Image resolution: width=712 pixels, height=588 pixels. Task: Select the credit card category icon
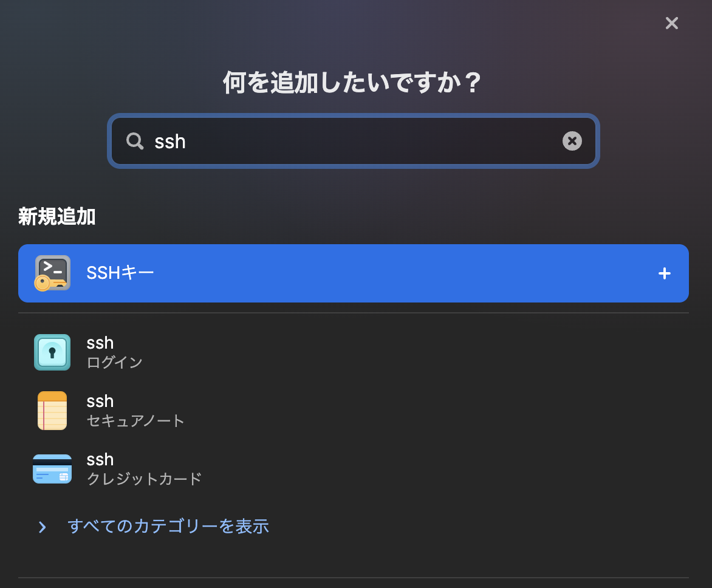click(x=52, y=468)
